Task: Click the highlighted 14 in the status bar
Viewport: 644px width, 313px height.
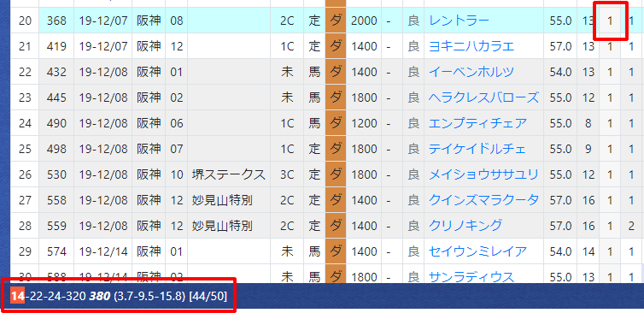Action: coord(18,296)
